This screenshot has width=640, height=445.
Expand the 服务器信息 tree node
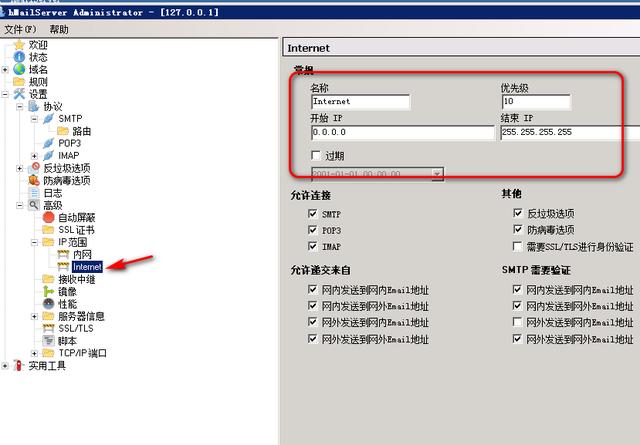point(34,316)
